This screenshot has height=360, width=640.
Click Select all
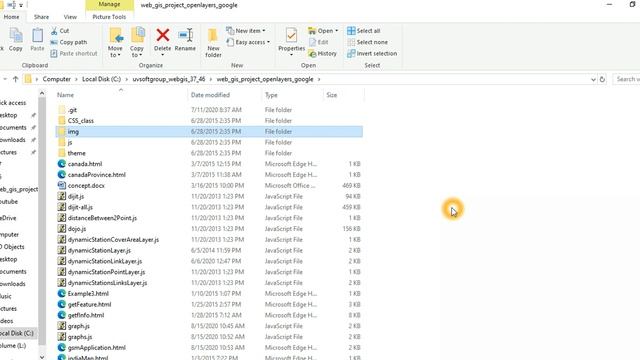(364, 31)
